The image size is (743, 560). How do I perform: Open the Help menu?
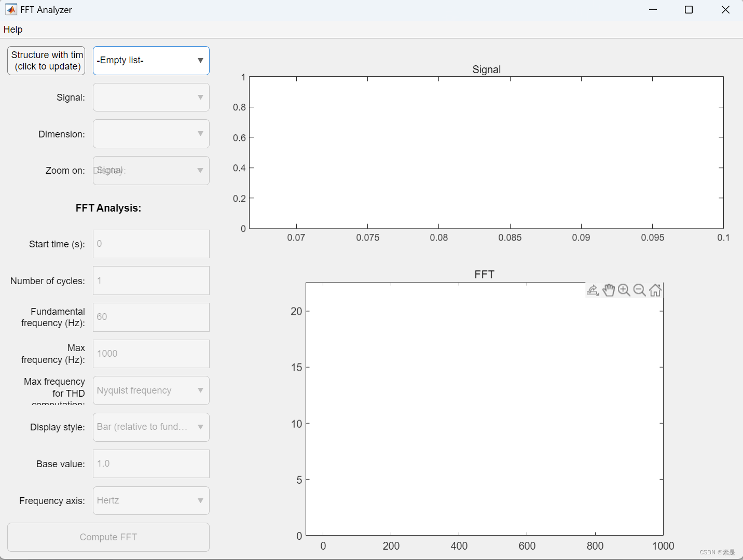[13, 30]
